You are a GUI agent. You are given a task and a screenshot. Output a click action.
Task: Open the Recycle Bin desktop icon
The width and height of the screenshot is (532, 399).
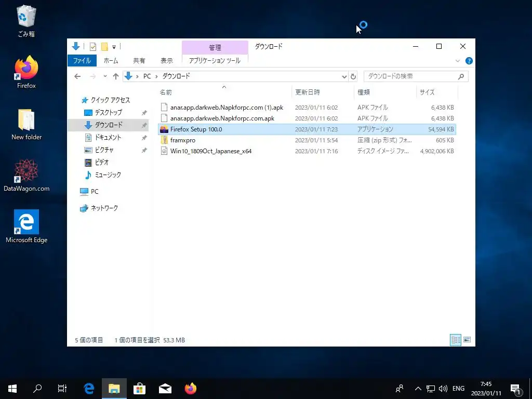click(26, 21)
